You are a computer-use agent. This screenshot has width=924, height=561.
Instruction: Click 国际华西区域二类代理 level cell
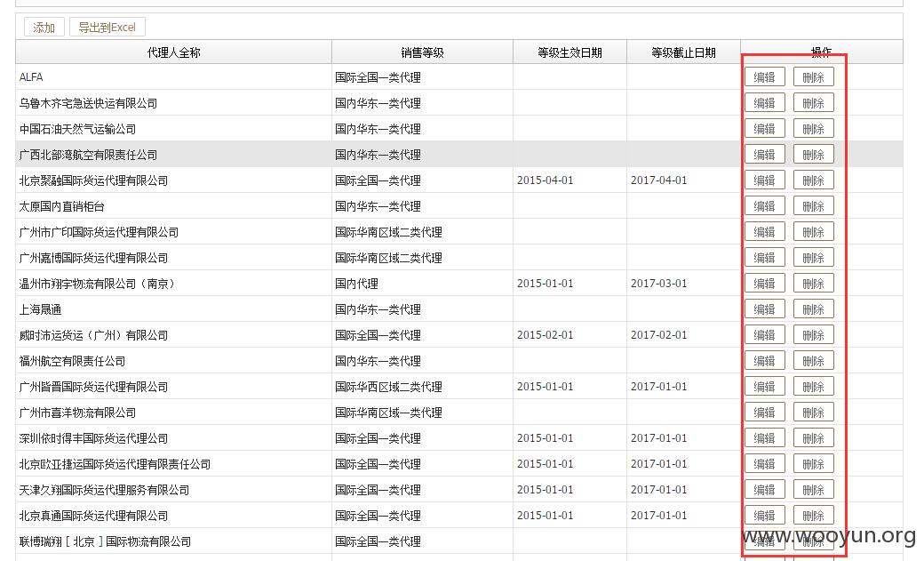pos(423,387)
